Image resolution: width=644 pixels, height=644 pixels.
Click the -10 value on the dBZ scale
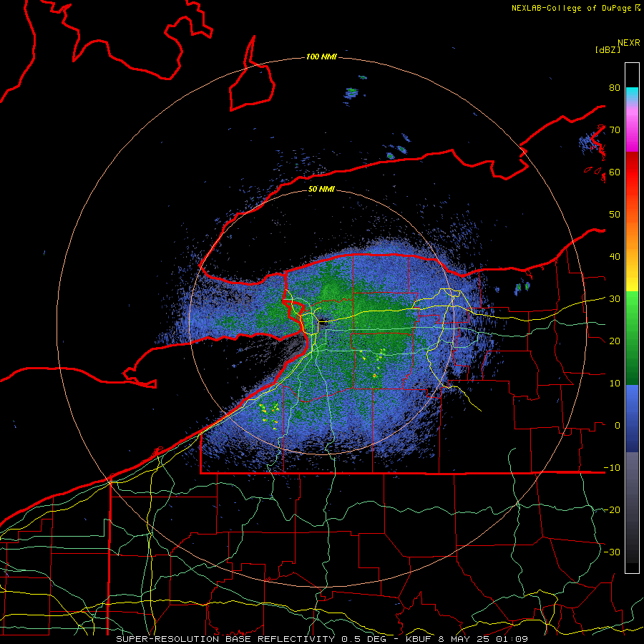point(612,467)
